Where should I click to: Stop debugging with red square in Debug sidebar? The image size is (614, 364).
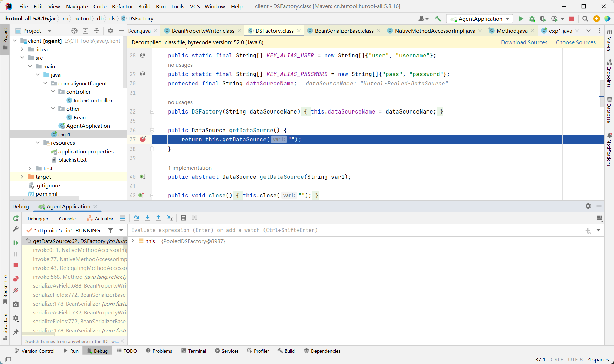pyautogui.click(x=16, y=265)
